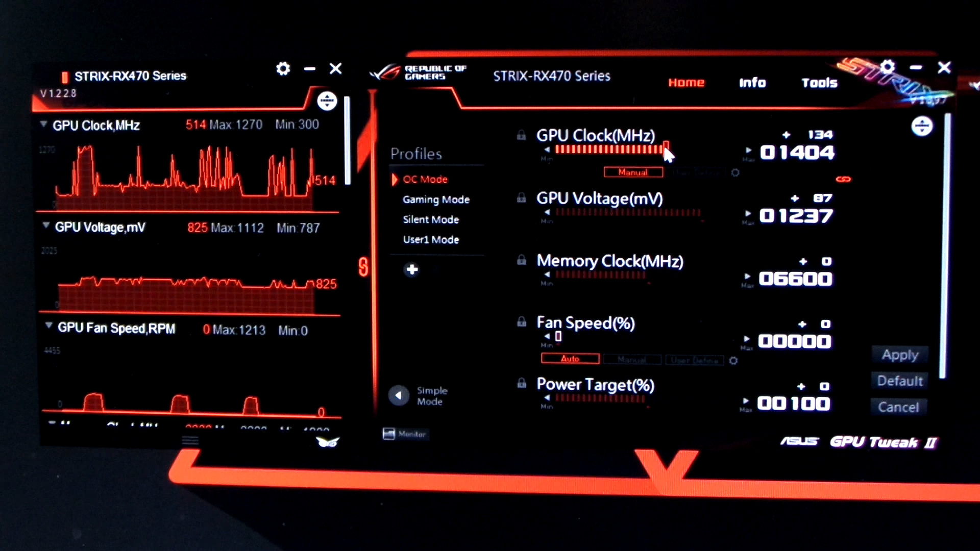The width and height of the screenshot is (980, 551).
Task: Open the Info tab in GPU Tweak II
Action: click(x=751, y=82)
